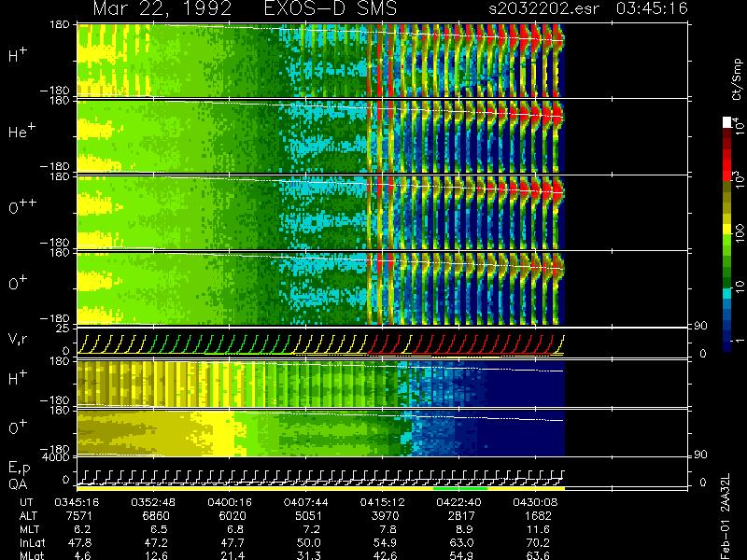Viewport: 747px width, 560px height.
Task: Click the 'O++' panel label
Action: [x=22, y=206]
